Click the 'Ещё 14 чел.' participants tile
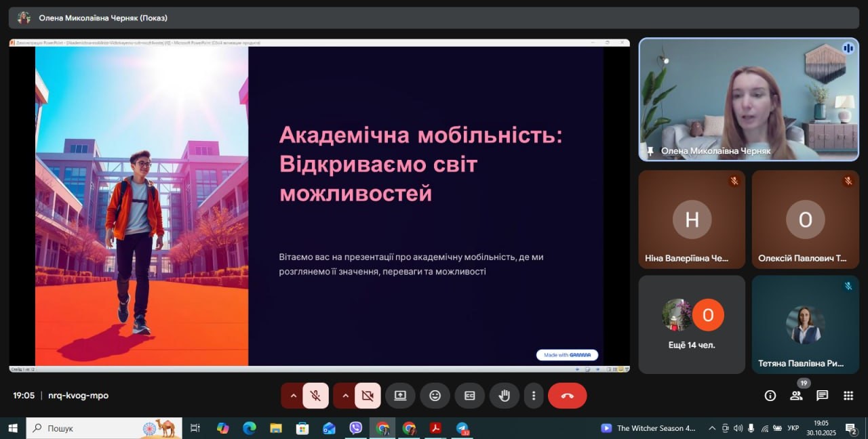 692,325
